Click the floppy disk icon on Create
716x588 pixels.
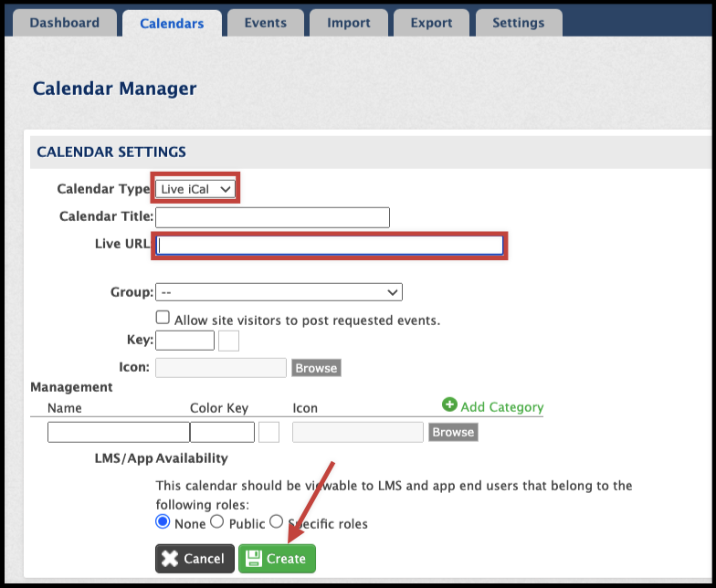point(254,559)
